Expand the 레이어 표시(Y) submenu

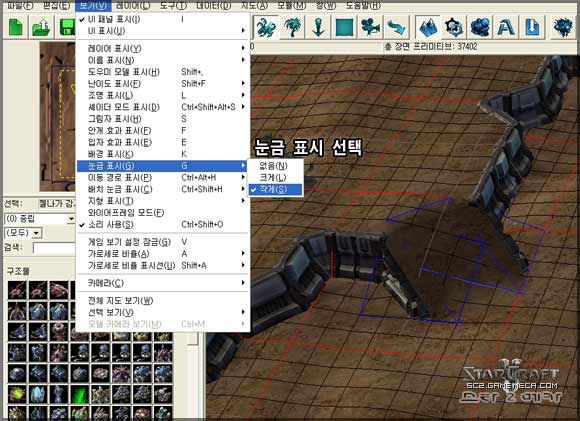click(x=163, y=48)
